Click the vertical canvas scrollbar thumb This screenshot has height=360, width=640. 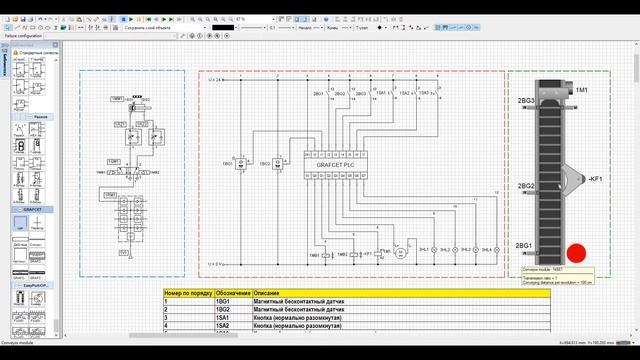pyautogui.click(x=636, y=68)
